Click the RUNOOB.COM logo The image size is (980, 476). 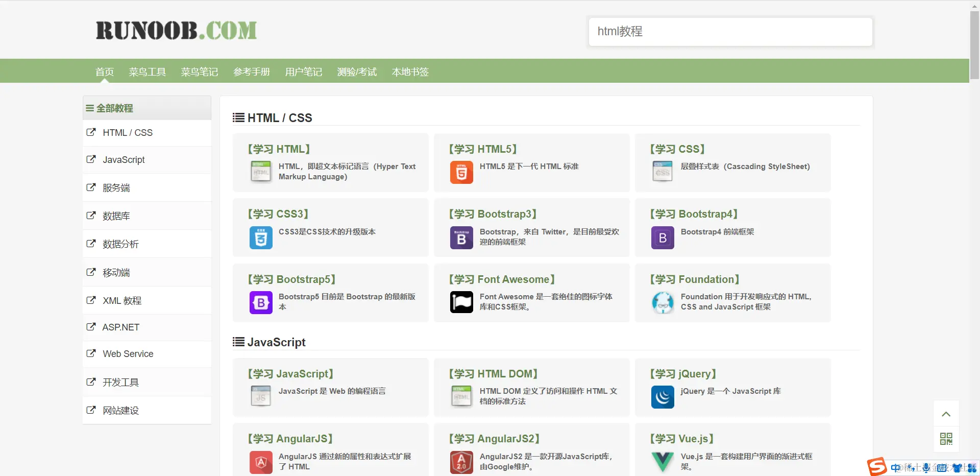click(176, 31)
